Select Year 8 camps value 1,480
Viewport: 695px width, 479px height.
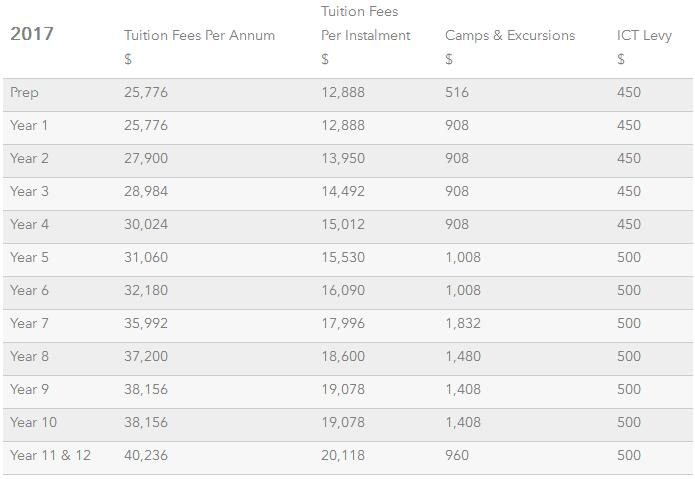463,356
